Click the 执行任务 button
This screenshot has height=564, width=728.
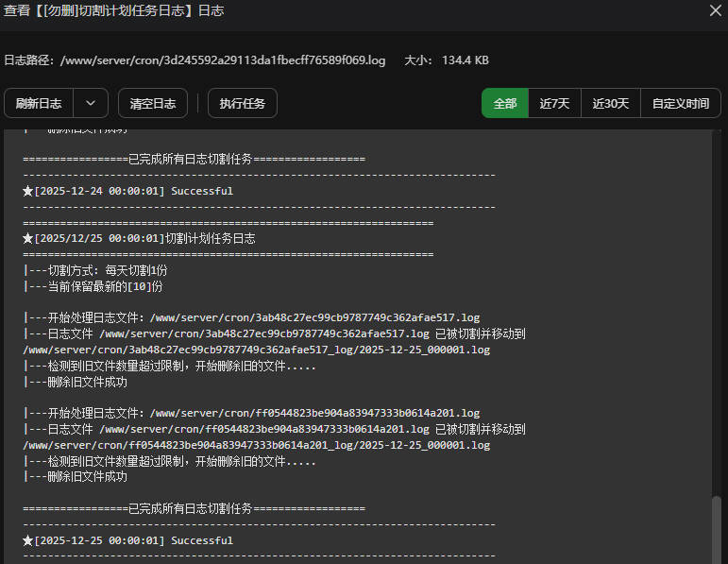tap(243, 103)
